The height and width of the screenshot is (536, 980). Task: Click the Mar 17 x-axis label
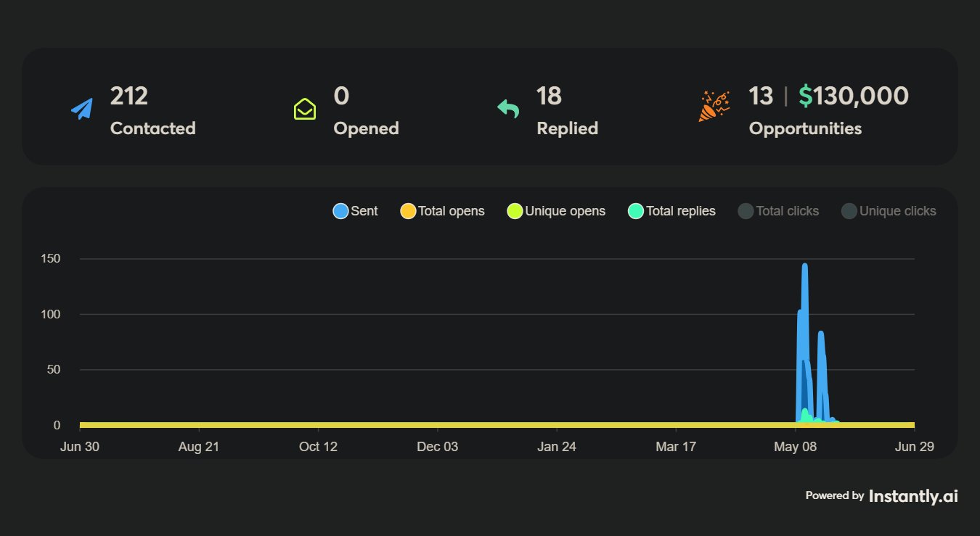[x=676, y=447]
